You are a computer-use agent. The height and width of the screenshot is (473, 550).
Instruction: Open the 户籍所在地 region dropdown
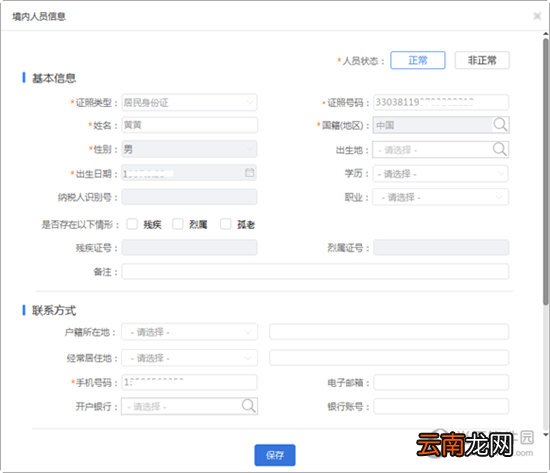point(189,332)
